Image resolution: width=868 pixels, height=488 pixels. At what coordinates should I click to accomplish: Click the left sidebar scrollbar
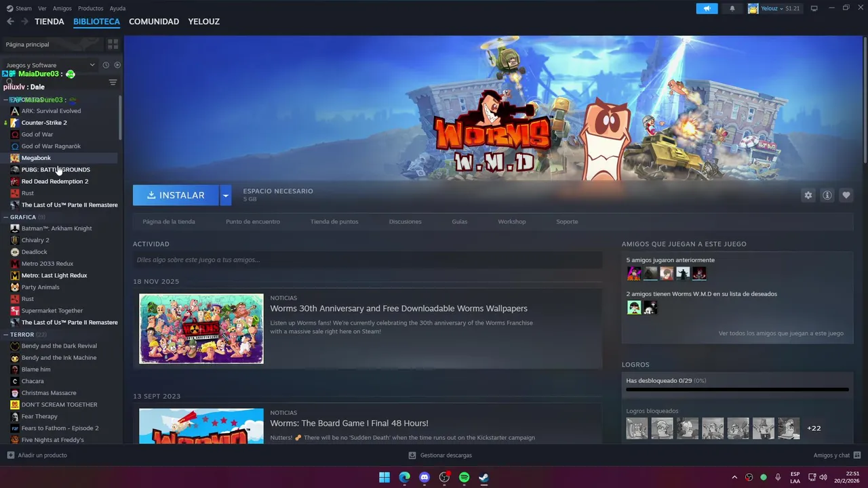tap(121, 117)
